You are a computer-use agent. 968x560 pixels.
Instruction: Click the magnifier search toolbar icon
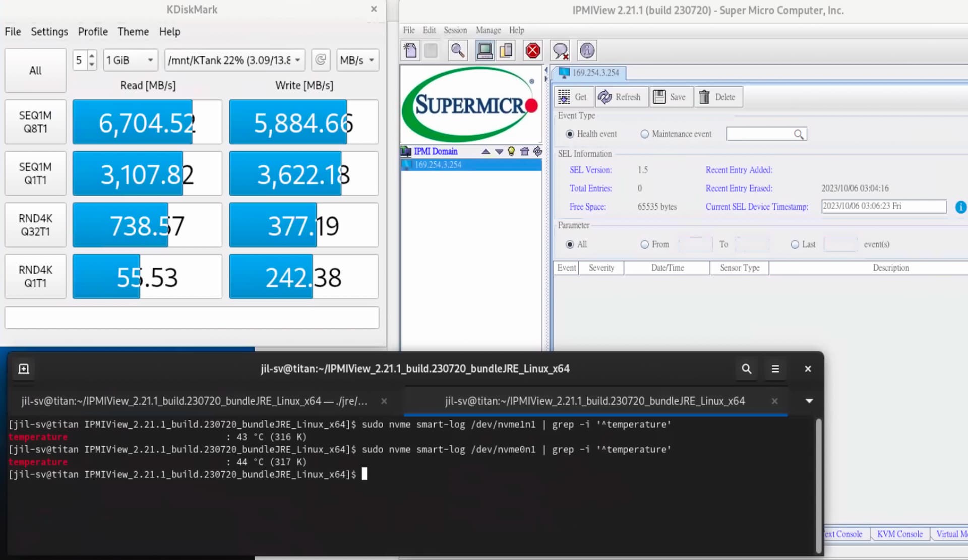(x=458, y=50)
